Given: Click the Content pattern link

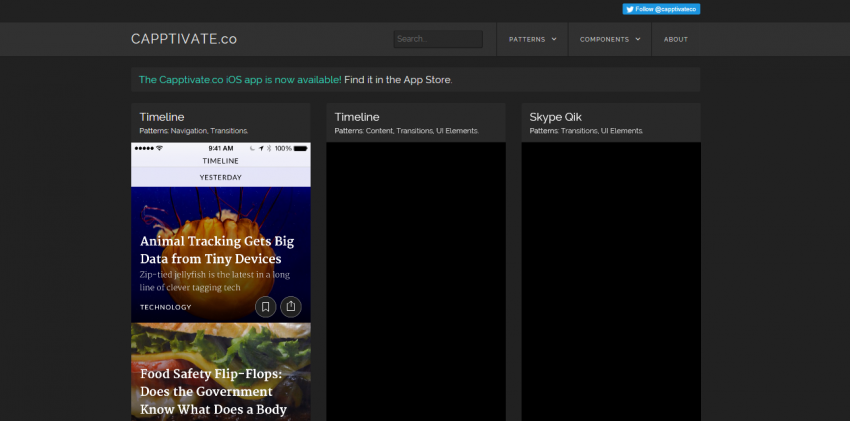Looking at the screenshot, I should tap(380, 131).
